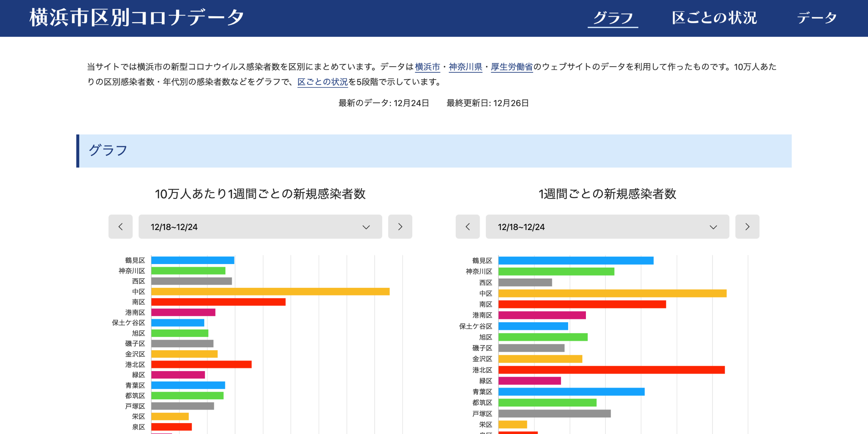Click next week arrow on left chart
Viewport: 868px width, 434px height.
(x=400, y=227)
